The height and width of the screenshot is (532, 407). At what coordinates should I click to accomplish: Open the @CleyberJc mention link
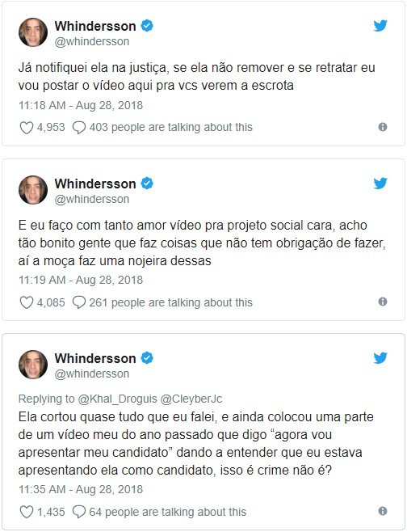(191, 399)
